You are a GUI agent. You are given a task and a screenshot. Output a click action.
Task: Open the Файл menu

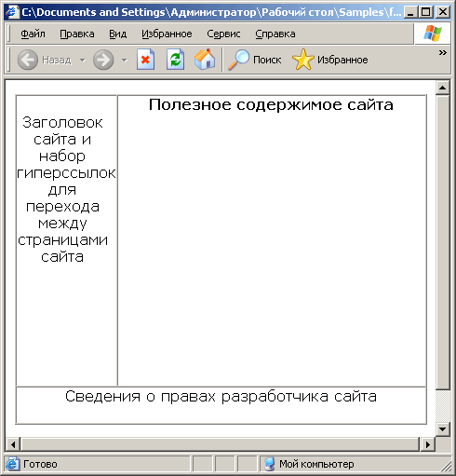point(33,34)
